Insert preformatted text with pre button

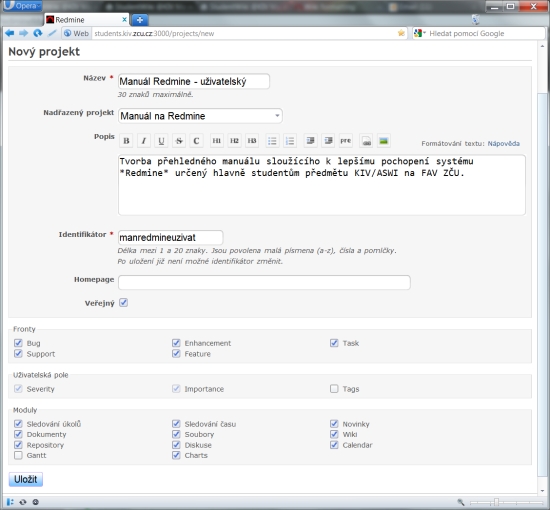click(x=346, y=141)
